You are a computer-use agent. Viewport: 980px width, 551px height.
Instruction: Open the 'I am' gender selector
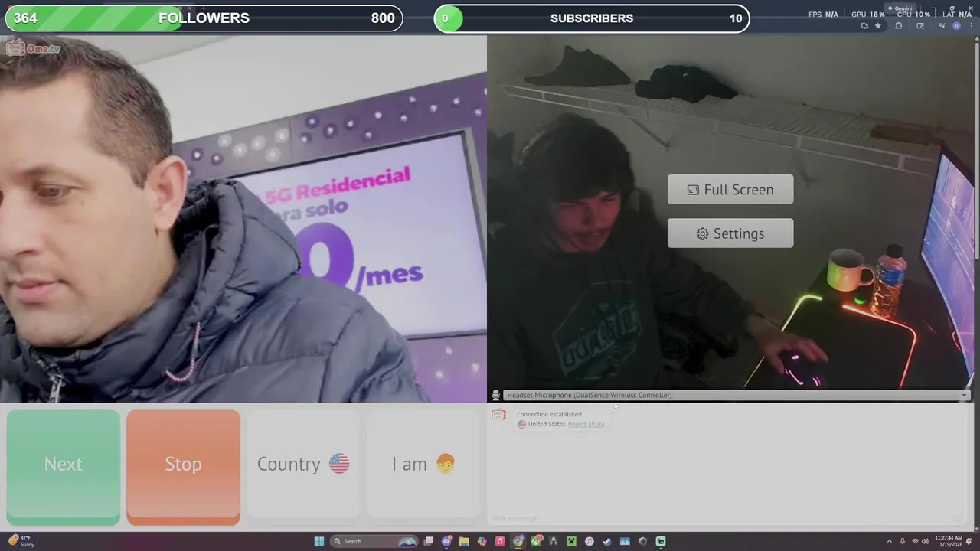tap(423, 464)
